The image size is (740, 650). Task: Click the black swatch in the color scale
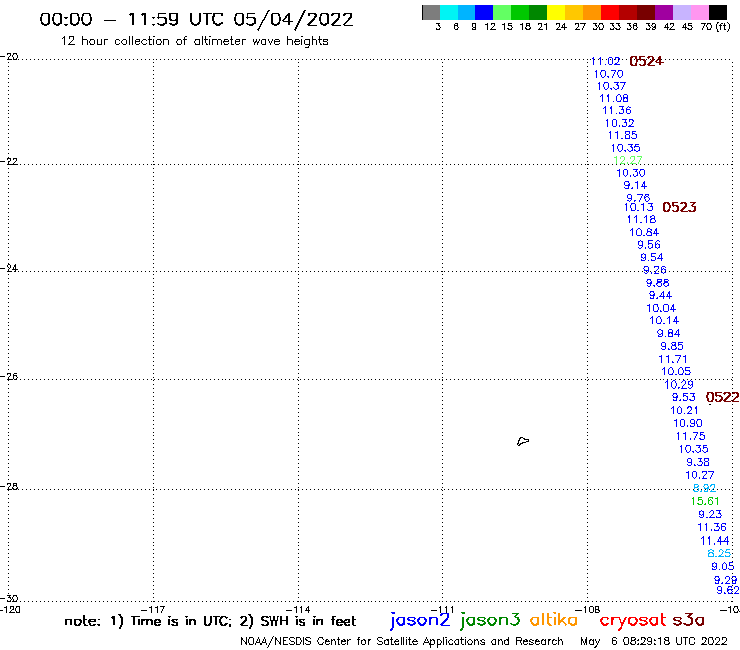[718, 12]
